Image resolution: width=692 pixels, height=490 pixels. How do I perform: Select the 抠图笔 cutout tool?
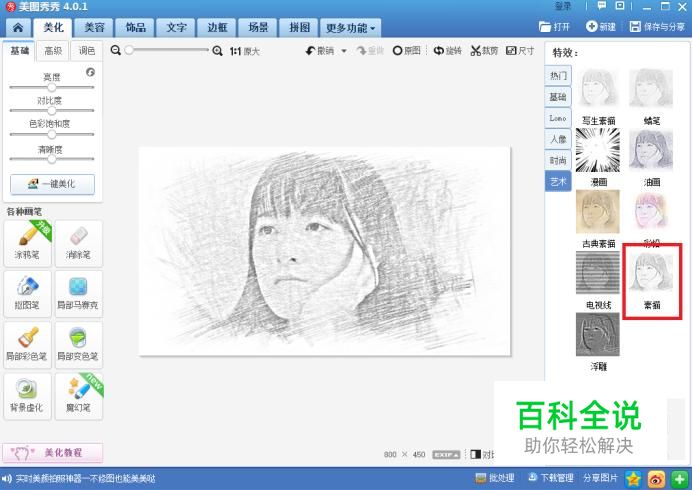(x=27, y=294)
